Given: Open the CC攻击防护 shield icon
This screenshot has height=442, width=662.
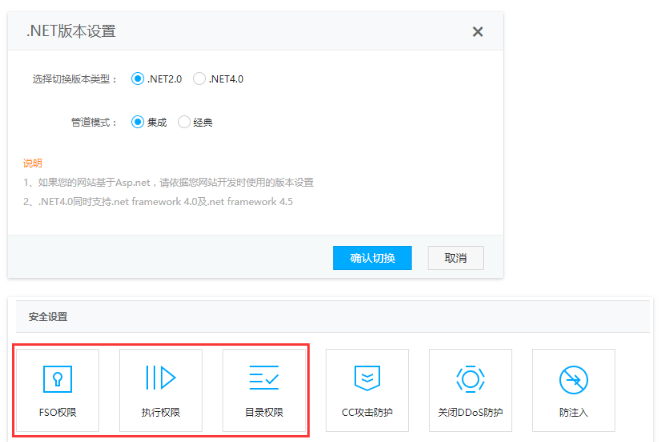Looking at the screenshot, I should click(367, 377).
